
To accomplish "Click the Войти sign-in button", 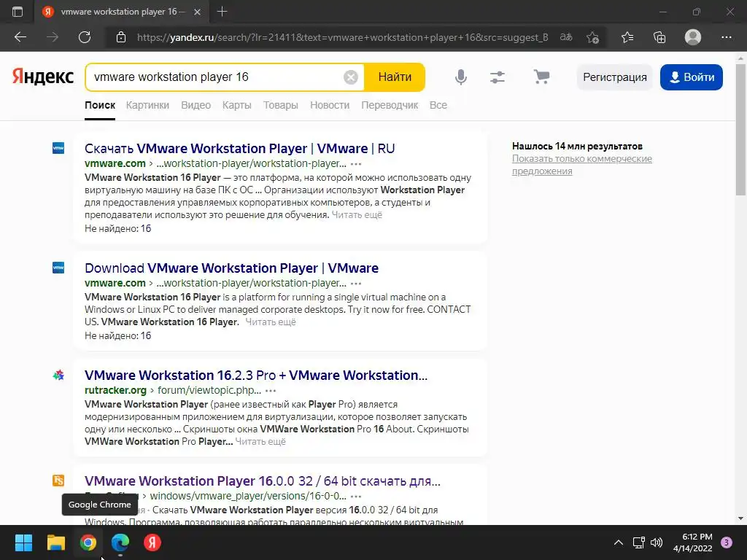I will (x=692, y=77).
